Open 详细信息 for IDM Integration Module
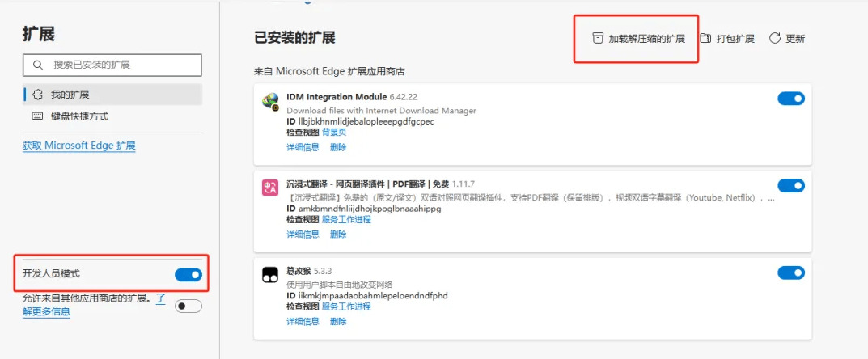Image resolution: width=868 pixels, height=359 pixels. (303, 148)
